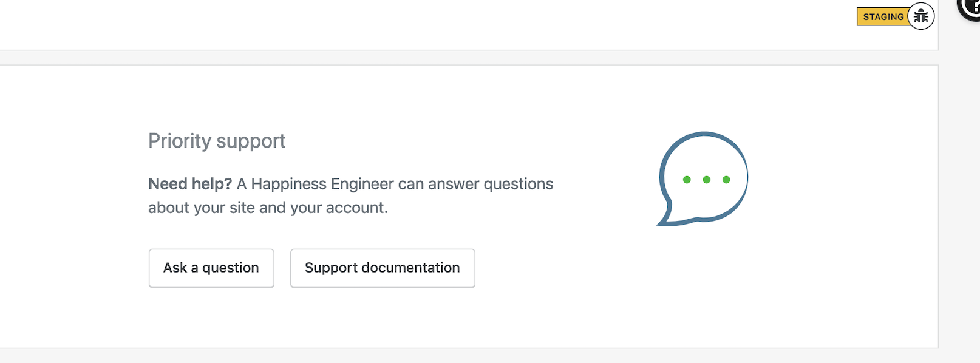Click the blank white top bar area

(x=425, y=24)
